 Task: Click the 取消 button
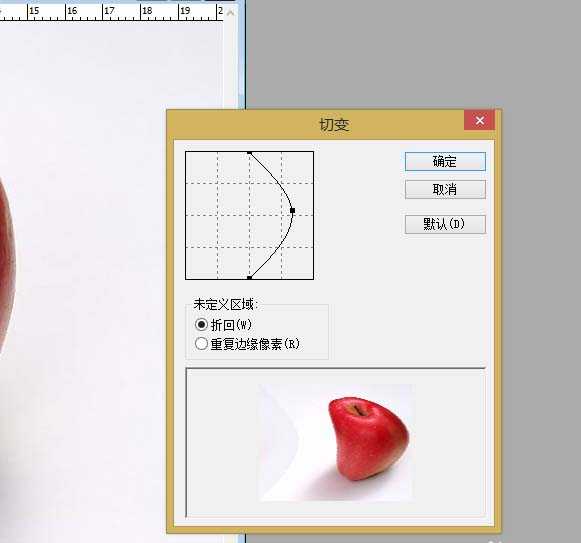pyautogui.click(x=445, y=189)
